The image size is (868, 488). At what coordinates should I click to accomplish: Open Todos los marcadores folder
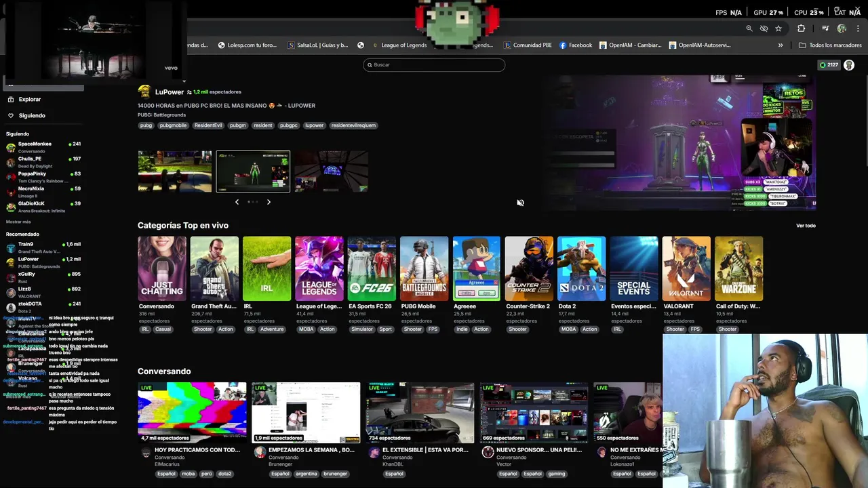(830, 45)
